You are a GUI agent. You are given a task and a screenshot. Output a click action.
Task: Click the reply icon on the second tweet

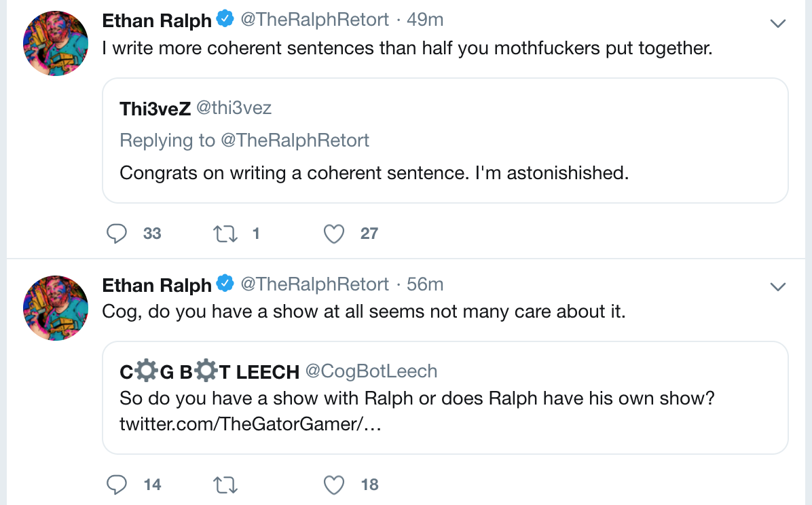(x=117, y=485)
